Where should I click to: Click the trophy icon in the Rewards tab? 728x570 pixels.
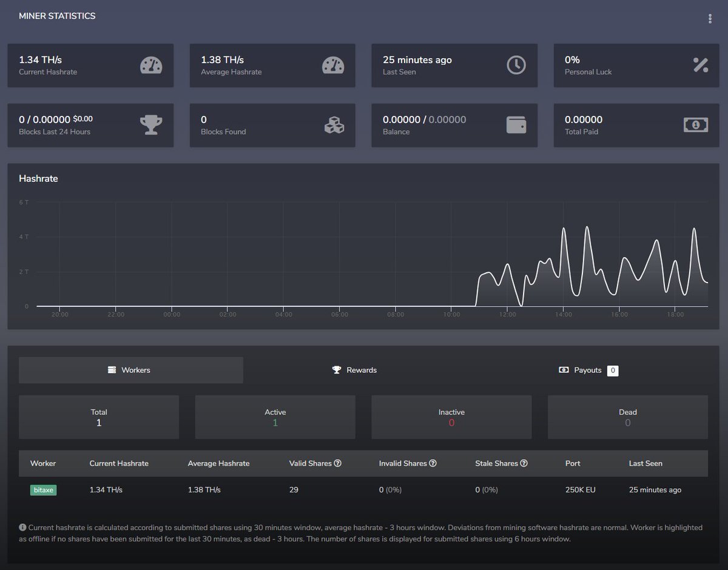pyautogui.click(x=337, y=370)
